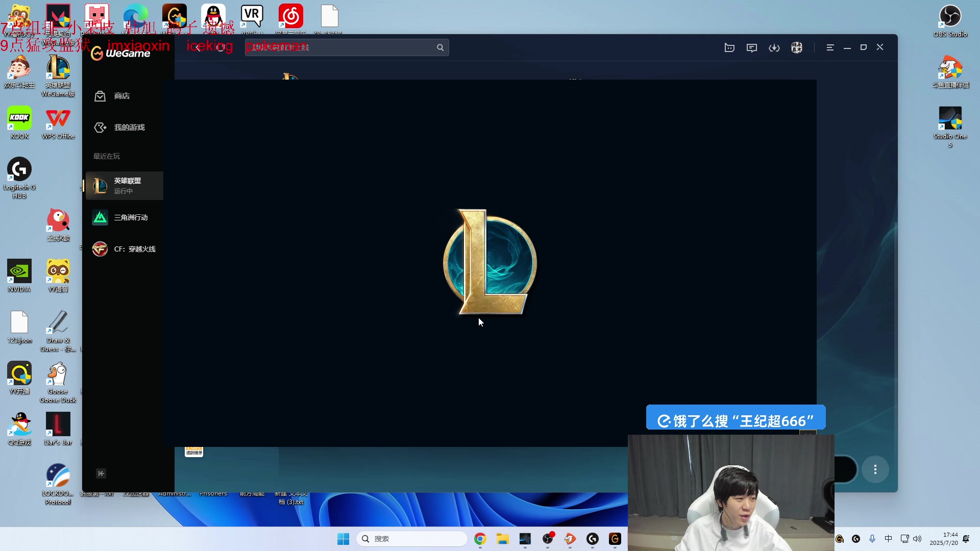Open KOOK desktop shortcut
The height and width of the screenshot is (551, 980).
[19, 122]
